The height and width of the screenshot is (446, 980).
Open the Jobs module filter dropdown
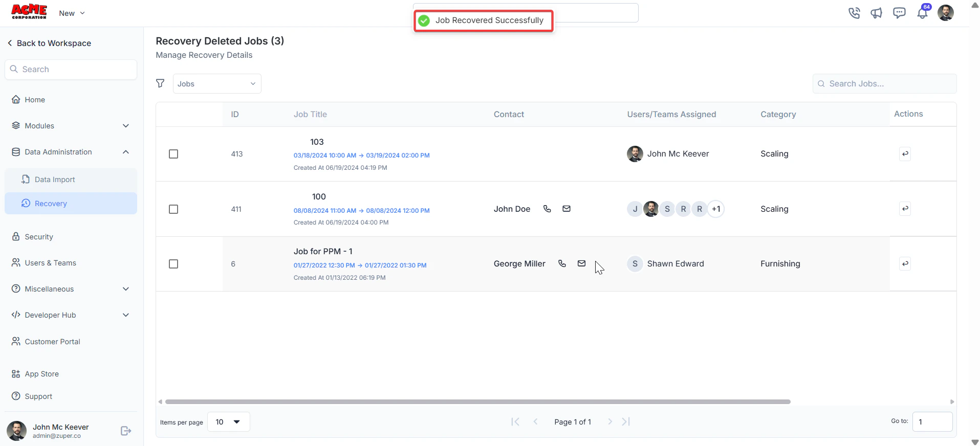217,83
